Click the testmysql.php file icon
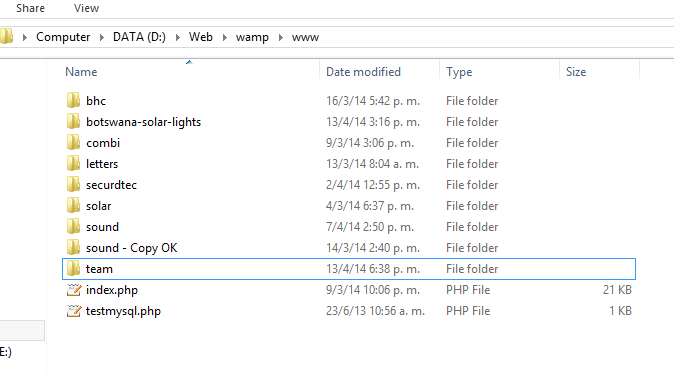The width and height of the screenshot is (674, 374). (x=74, y=311)
